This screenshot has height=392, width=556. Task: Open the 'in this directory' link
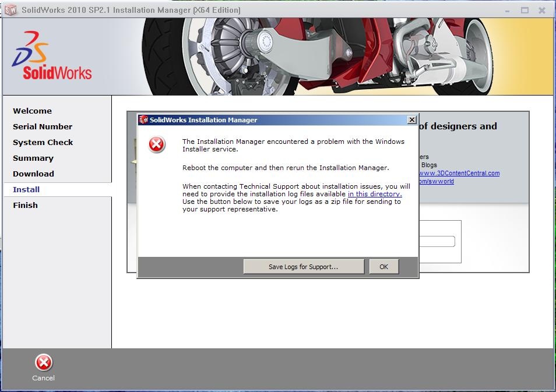[375, 194]
